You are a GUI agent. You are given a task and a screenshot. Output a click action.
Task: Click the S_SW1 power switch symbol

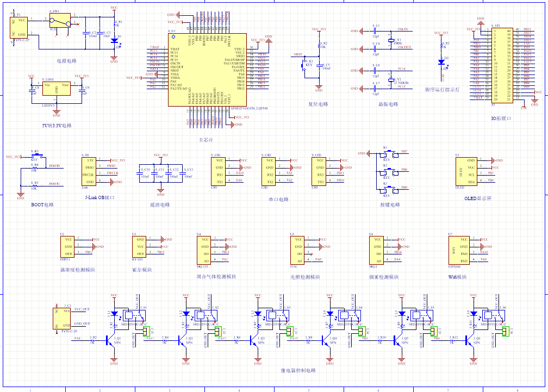60,21
